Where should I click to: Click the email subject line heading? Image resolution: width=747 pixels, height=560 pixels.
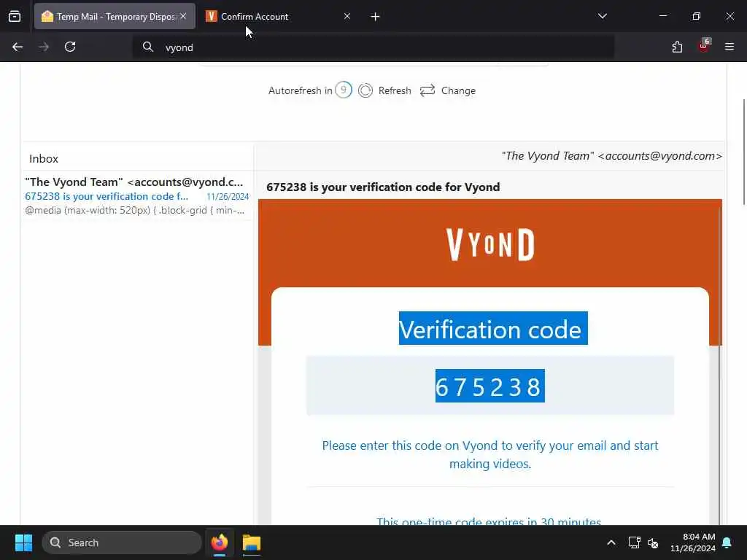click(383, 187)
